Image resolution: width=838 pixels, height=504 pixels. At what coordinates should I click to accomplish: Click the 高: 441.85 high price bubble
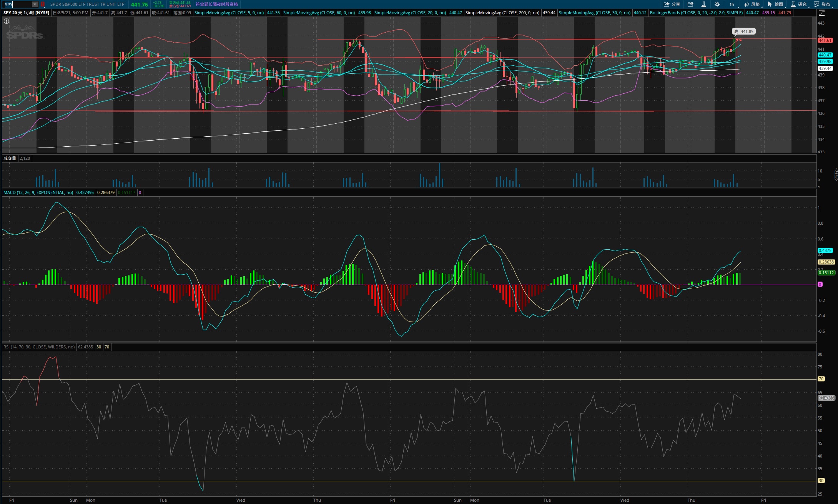click(744, 31)
